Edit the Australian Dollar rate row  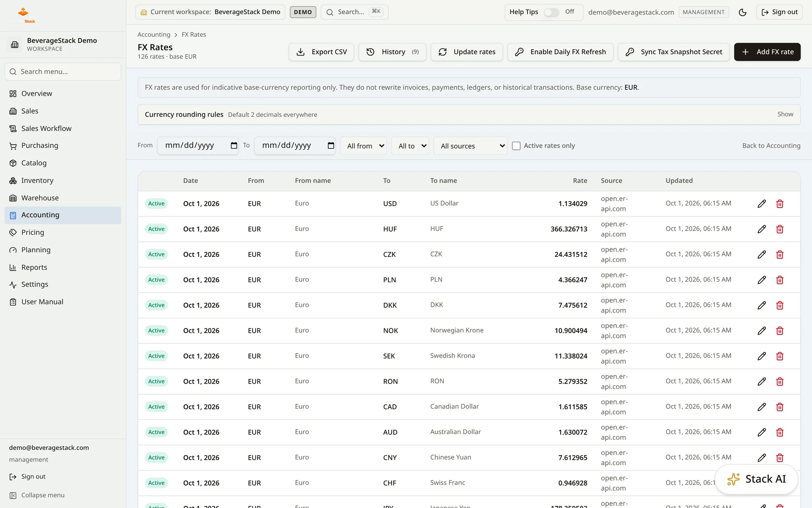762,432
